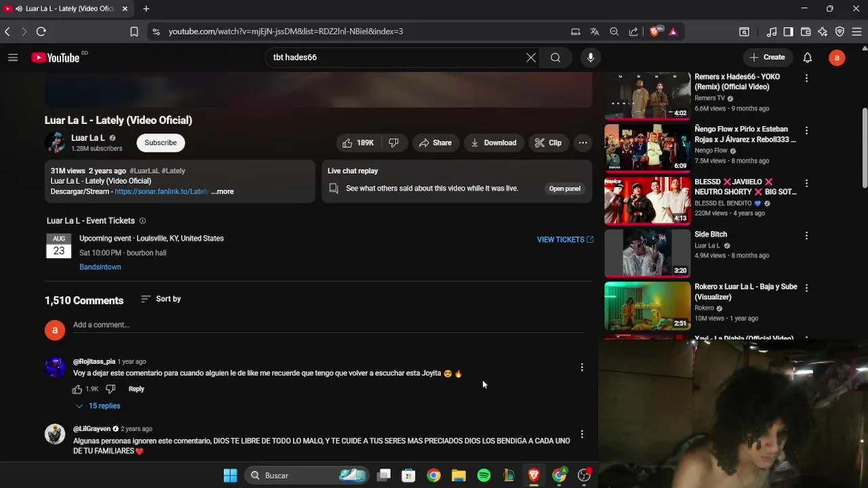The width and height of the screenshot is (868, 488).
Task: Click Reply on Rojitass_pia comment
Action: click(136, 389)
